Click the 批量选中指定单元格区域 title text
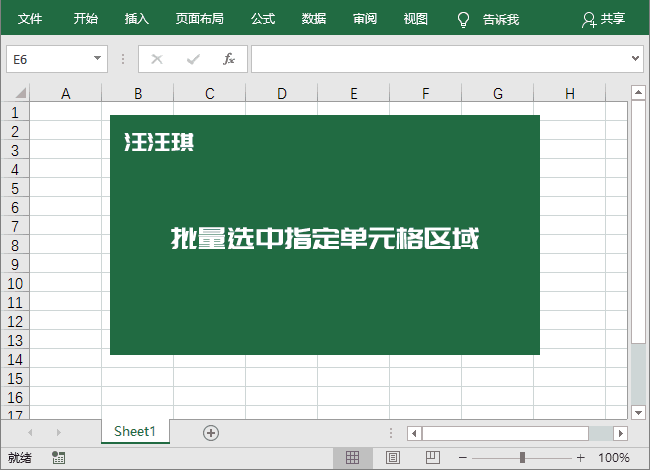Image resolution: width=650 pixels, height=470 pixels. 325,238
